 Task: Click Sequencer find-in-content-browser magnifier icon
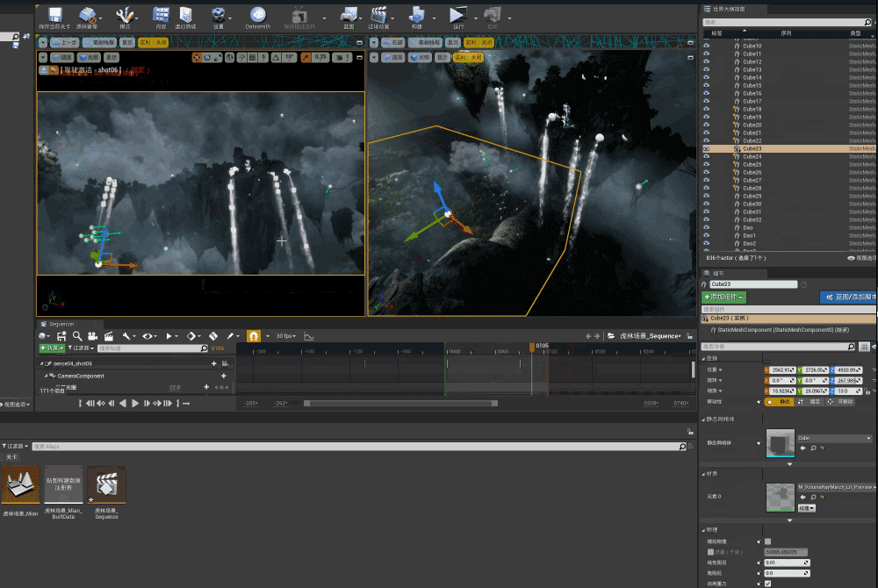[x=77, y=335]
